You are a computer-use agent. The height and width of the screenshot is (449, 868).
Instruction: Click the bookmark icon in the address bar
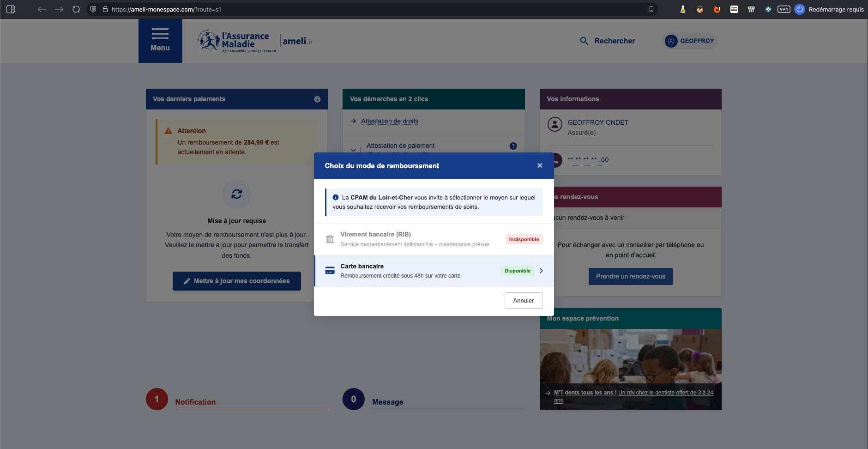point(651,8)
